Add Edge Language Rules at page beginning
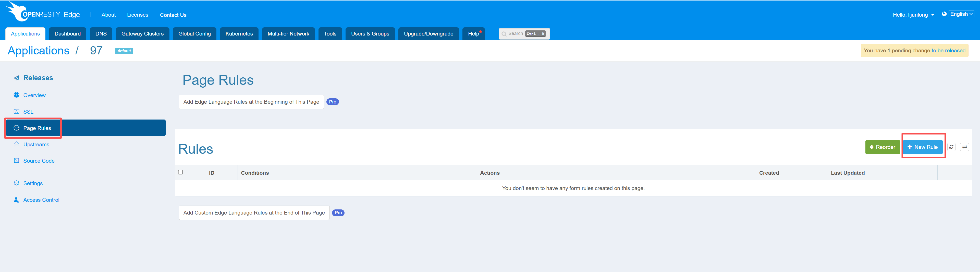 point(251,102)
